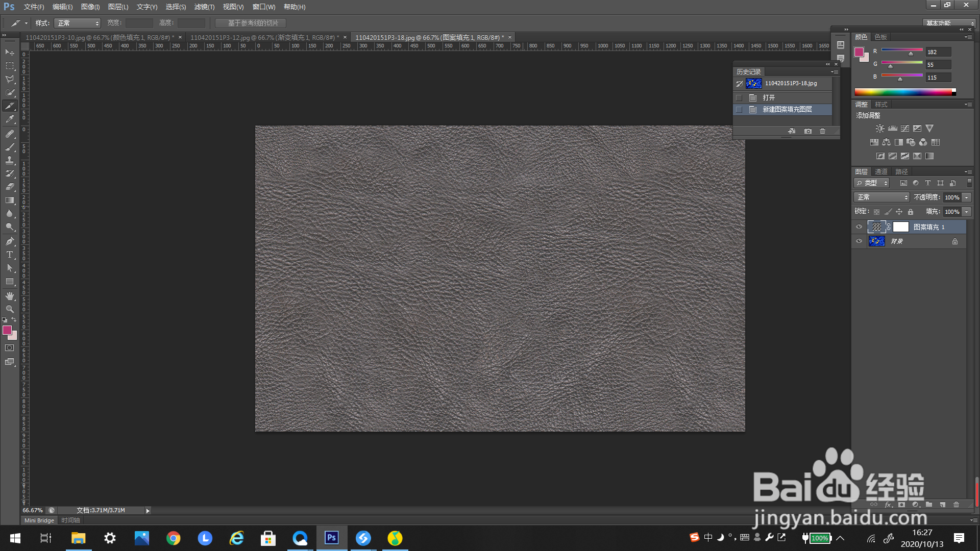The height and width of the screenshot is (551, 980).
Task: Switch to 110420151P3-12.jpg document tab
Action: (263, 37)
